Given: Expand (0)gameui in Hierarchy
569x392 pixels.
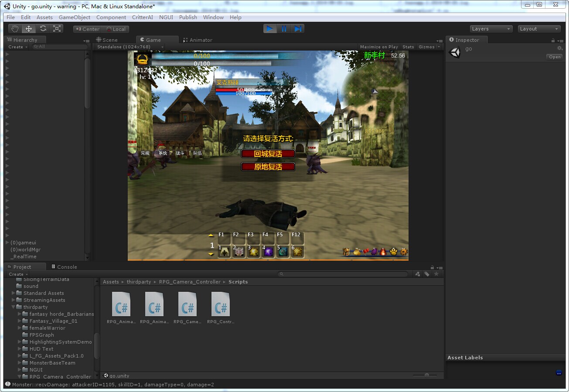Looking at the screenshot, I should [7, 243].
